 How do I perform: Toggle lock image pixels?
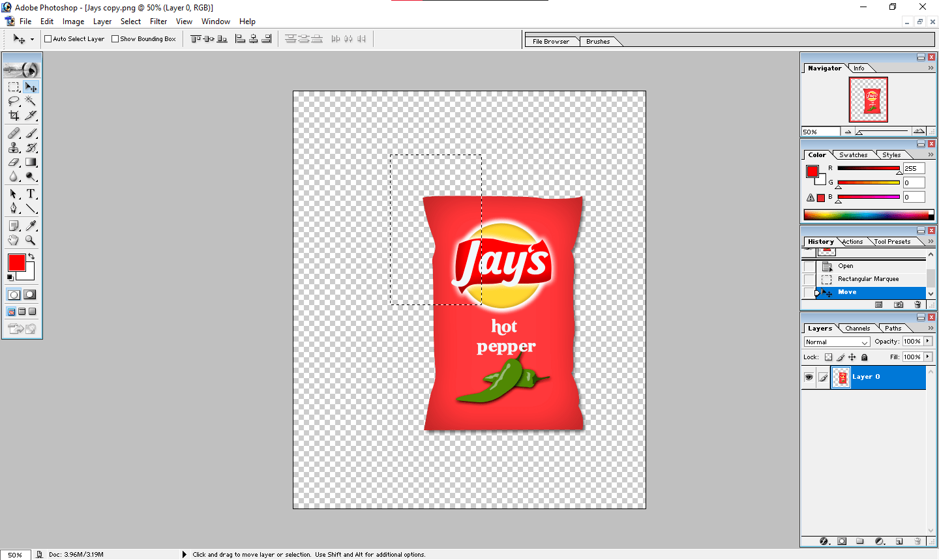[841, 357]
